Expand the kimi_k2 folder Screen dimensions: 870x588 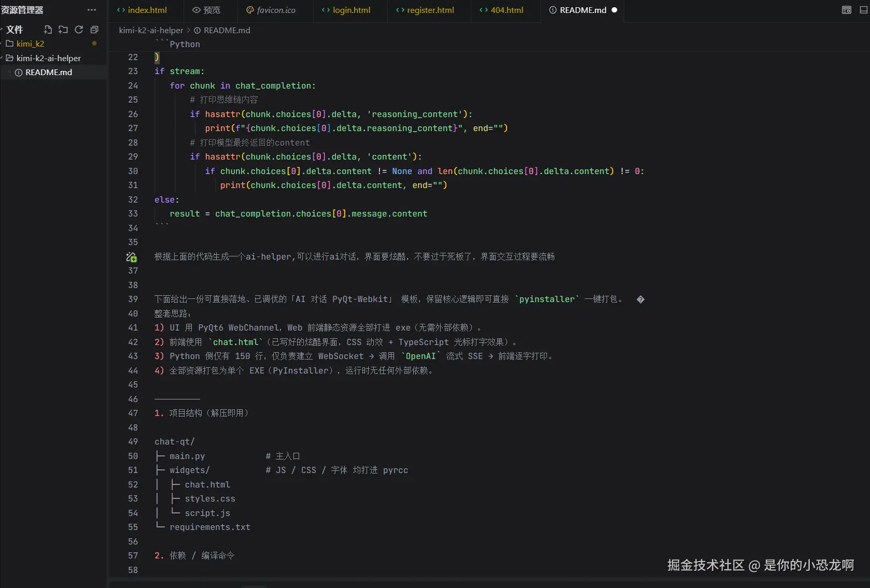click(x=30, y=44)
